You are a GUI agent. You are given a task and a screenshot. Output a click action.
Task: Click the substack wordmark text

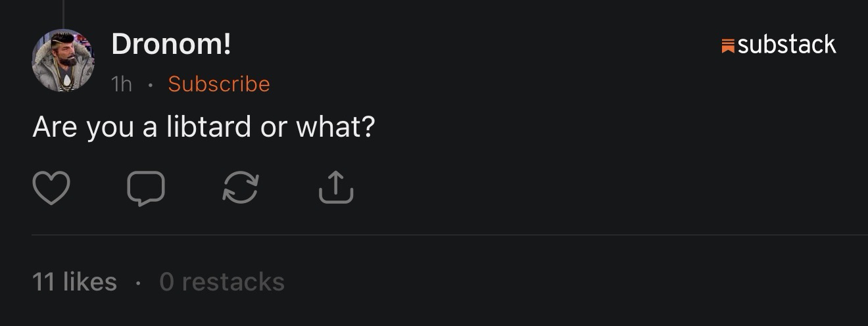point(786,45)
